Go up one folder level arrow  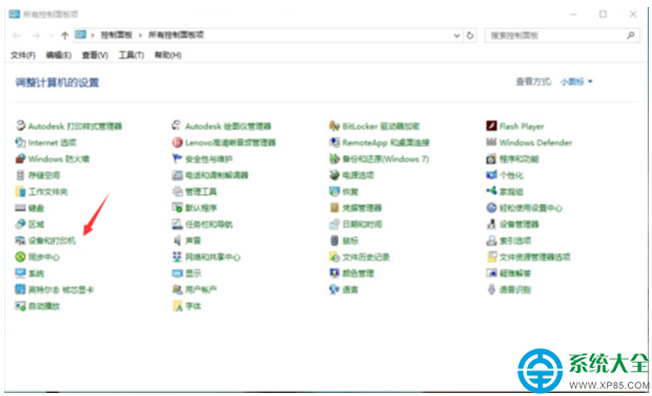point(64,36)
